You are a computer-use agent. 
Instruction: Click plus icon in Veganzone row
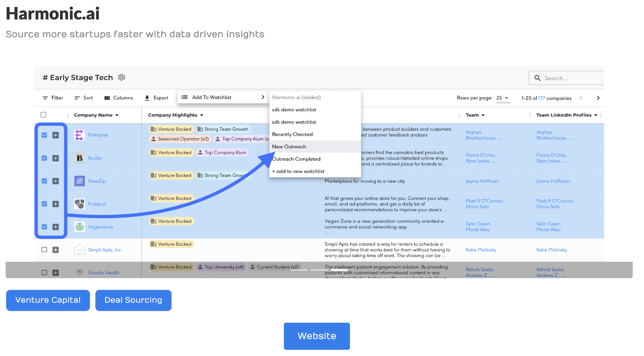pos(56,227)
